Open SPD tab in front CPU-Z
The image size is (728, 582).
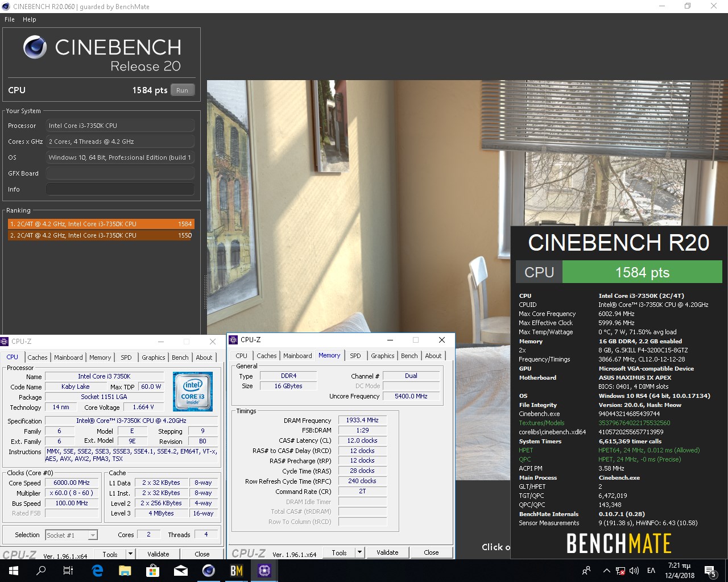pos(355,356)
